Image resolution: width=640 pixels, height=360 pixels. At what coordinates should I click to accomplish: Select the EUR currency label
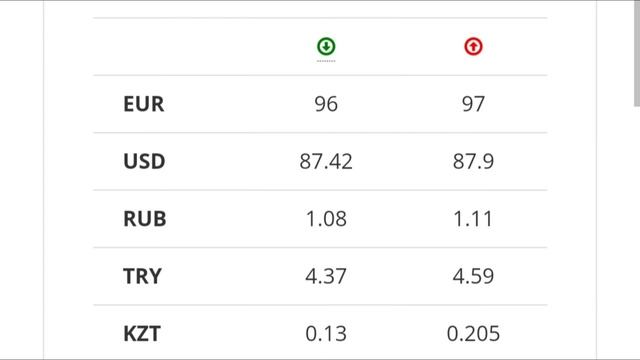144,104
